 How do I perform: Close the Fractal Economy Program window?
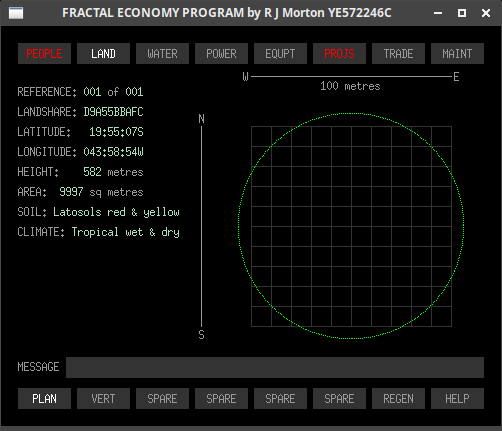(x=486, y=13)
